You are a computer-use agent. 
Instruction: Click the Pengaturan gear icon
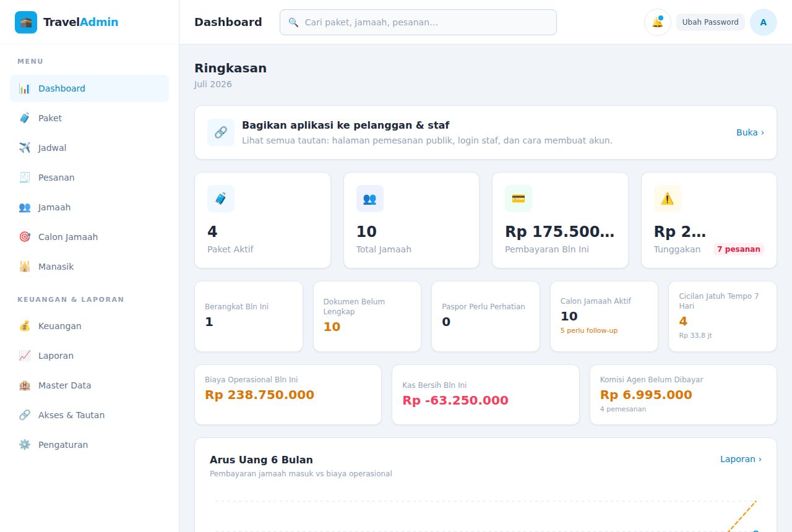point(25,445)
